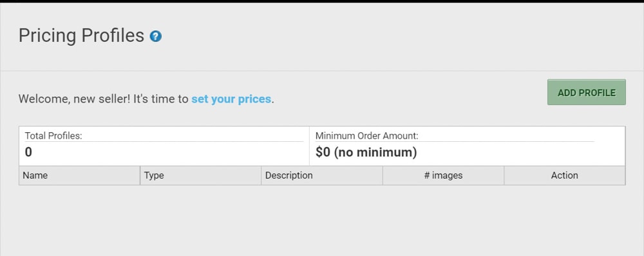Click the divider line under Minimum Order Amount label
Viewport: 644px width, 256px height.
455,142
